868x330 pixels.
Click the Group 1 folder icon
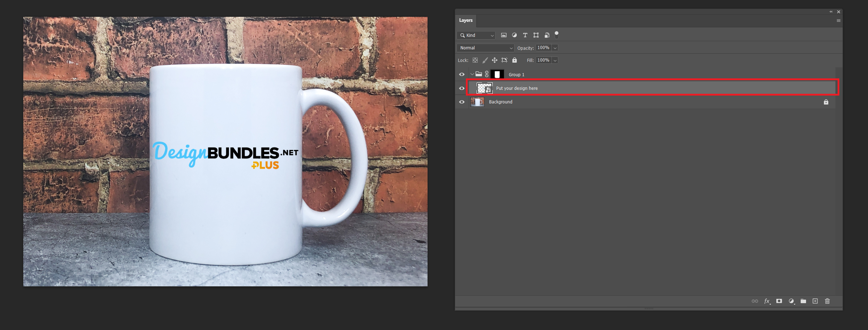click(x=479, y=74)
